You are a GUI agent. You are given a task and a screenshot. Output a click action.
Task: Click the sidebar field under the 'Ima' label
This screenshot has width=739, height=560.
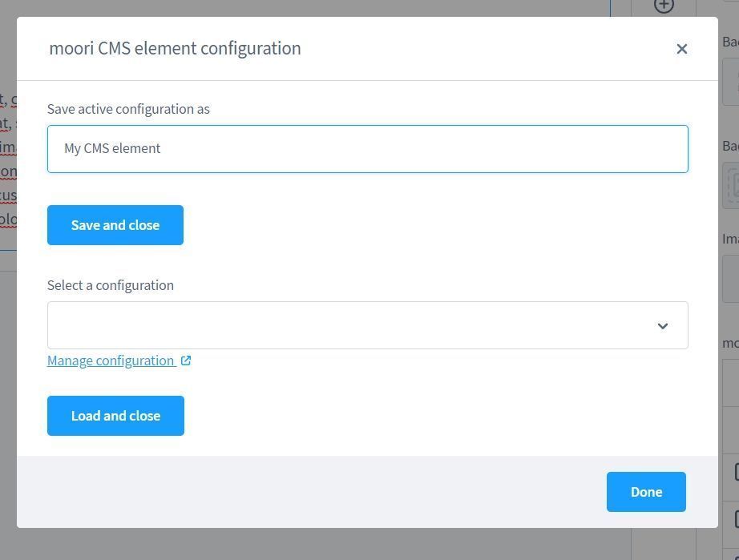click(x=730, y=279)
